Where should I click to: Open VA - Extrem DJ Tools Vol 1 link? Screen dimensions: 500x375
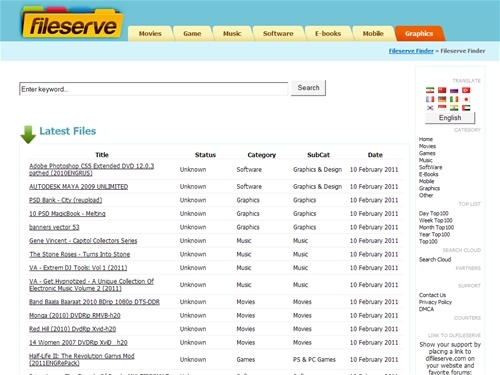click(78, 268)
